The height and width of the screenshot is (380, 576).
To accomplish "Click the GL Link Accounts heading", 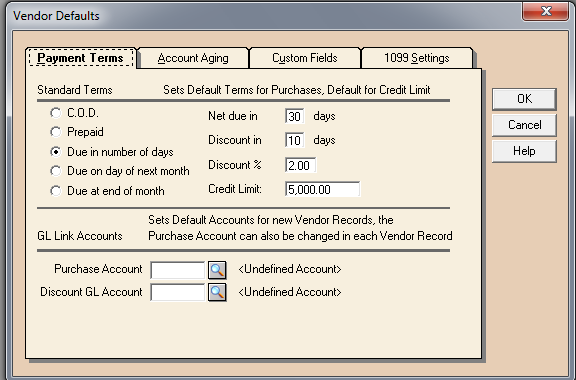I will pyautogui.click(x=80, y=236).
